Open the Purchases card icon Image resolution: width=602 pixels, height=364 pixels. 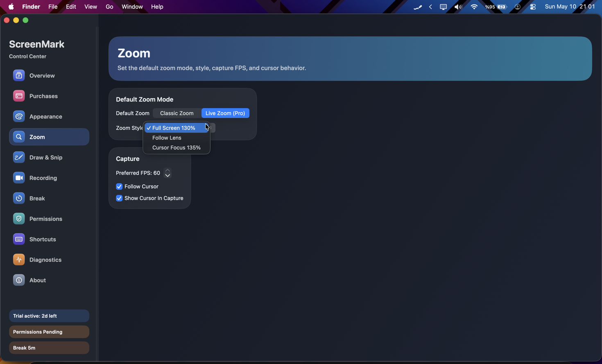pos(19,96)
